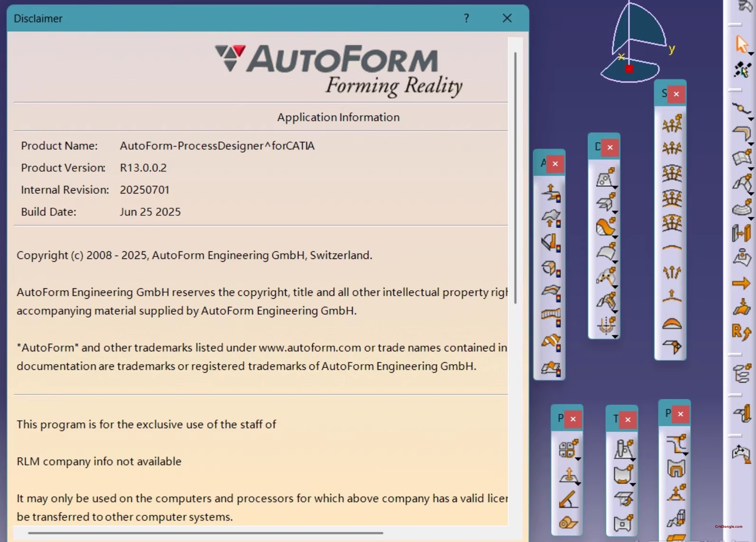The height and width of the screenshot is (542, 756).
Task: Close the T toolbar
Action: click(628, 420)
